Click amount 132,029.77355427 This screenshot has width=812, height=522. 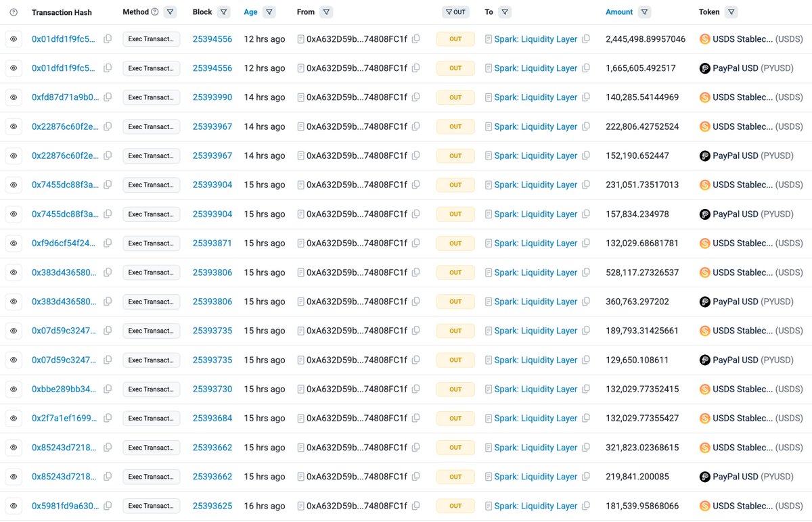coord(642,419)
